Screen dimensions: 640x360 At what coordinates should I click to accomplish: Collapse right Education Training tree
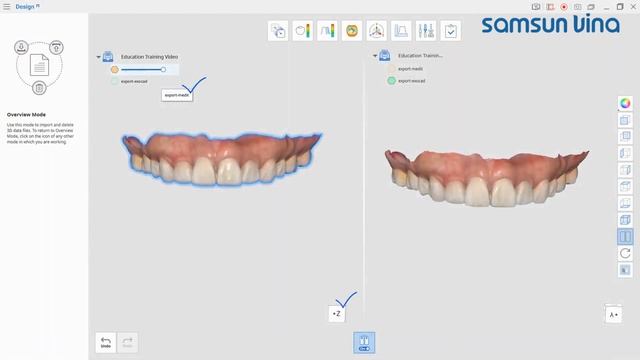point(375,56)
